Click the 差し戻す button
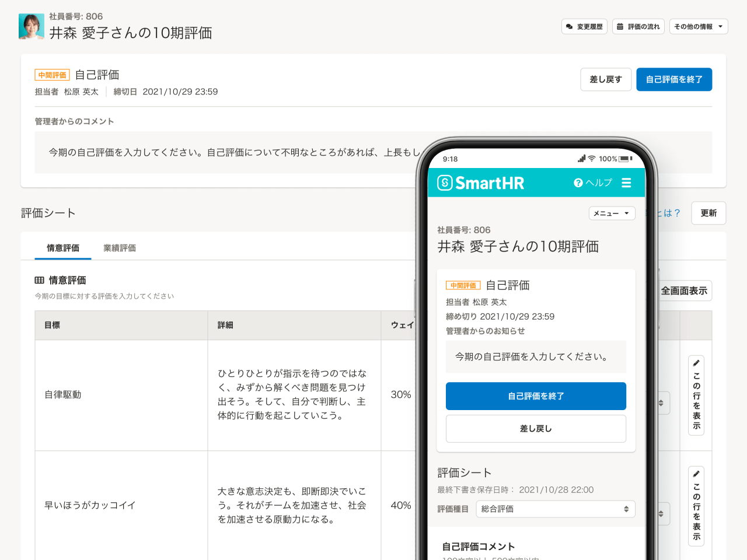This screenshot has width=747, height=560. click(606, 79)
